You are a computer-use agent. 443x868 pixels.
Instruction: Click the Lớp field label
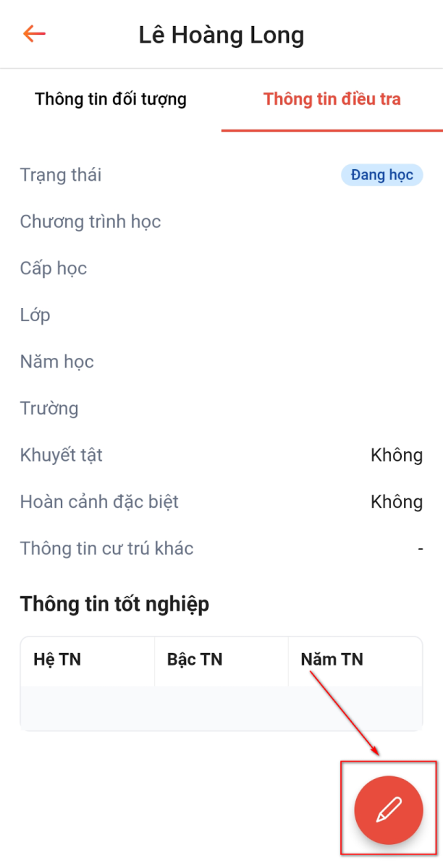pos(35,315)
